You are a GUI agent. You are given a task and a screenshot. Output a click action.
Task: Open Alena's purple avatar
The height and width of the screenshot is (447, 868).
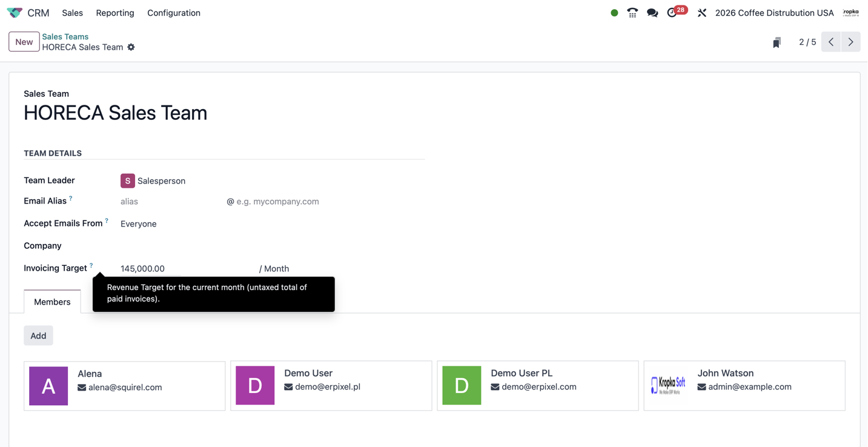coord(48,386)
